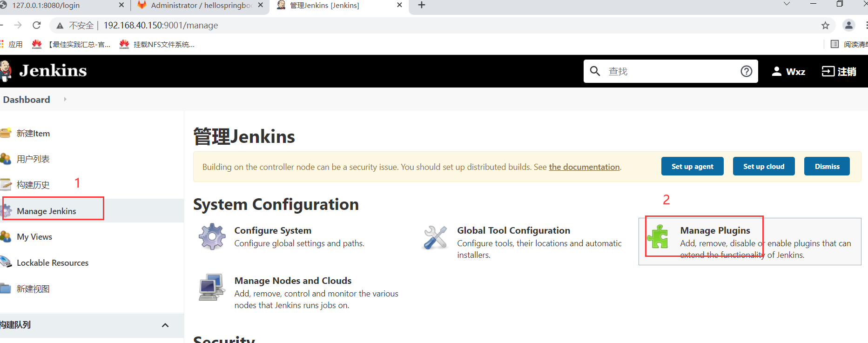Screen dimensions: 868x343
Task: Go forward in browser history
Action: [18, 25]
